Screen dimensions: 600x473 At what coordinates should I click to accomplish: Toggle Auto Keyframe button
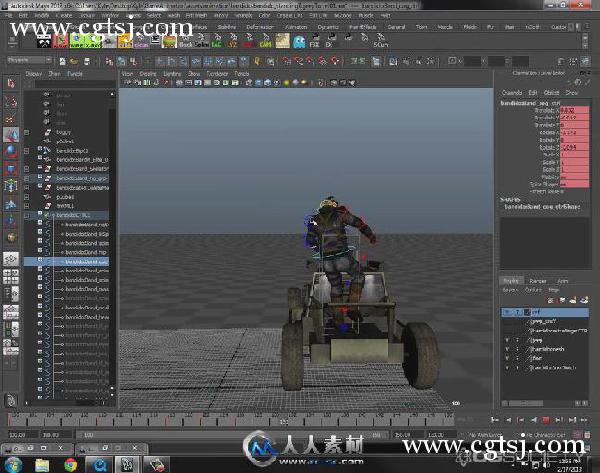[578, 435]
